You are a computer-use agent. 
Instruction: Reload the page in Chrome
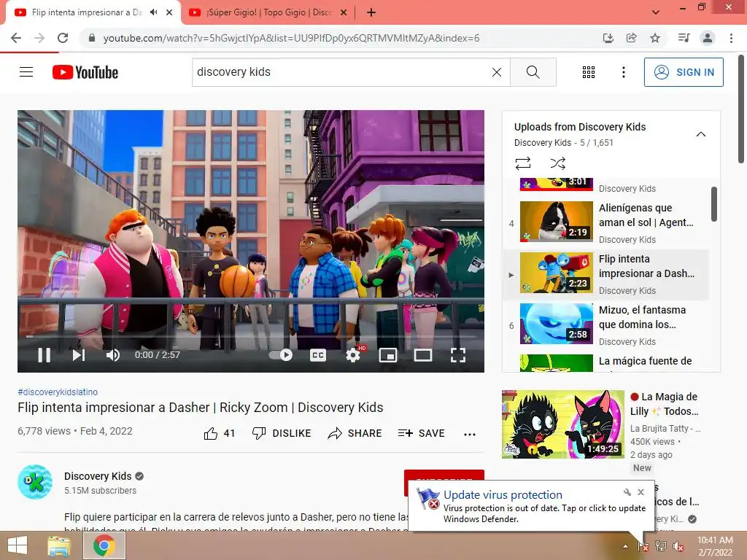pyautogui.click(x=63, y=38)
